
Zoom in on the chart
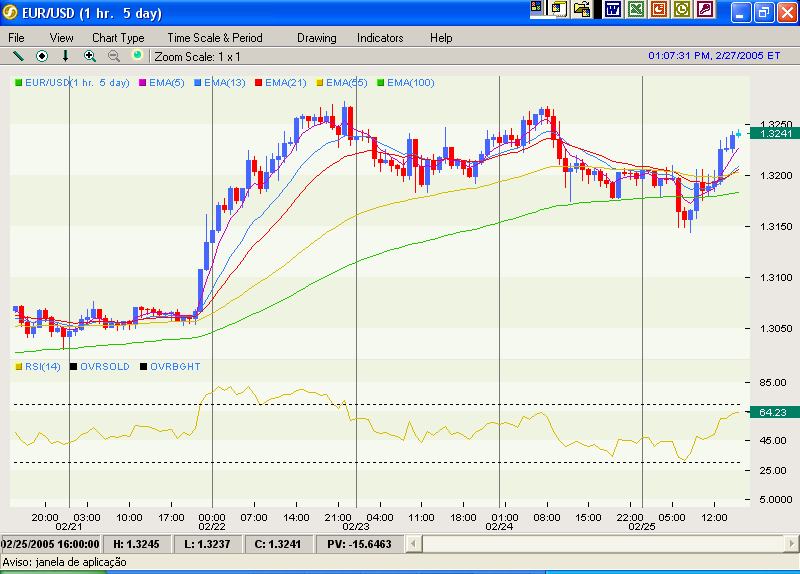90,56
